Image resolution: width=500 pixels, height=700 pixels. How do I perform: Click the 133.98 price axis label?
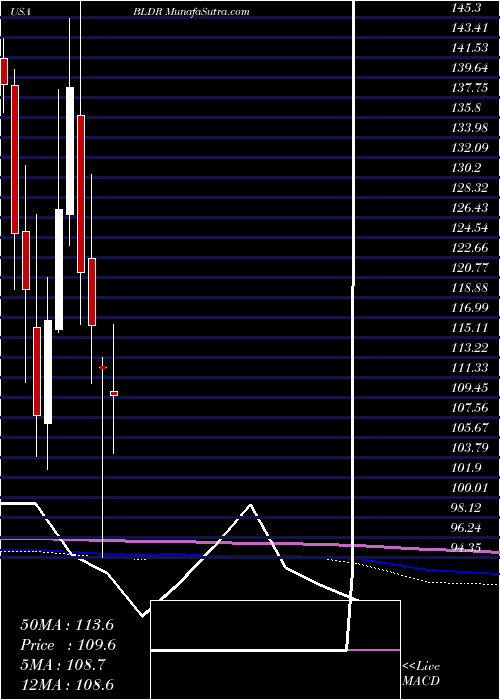pos(469,128)
